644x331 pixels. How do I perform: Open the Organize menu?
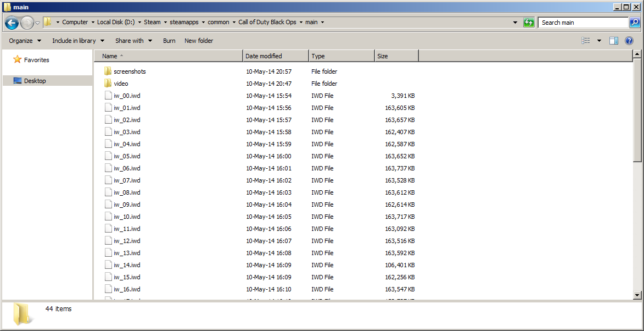(x=25, y=41)
